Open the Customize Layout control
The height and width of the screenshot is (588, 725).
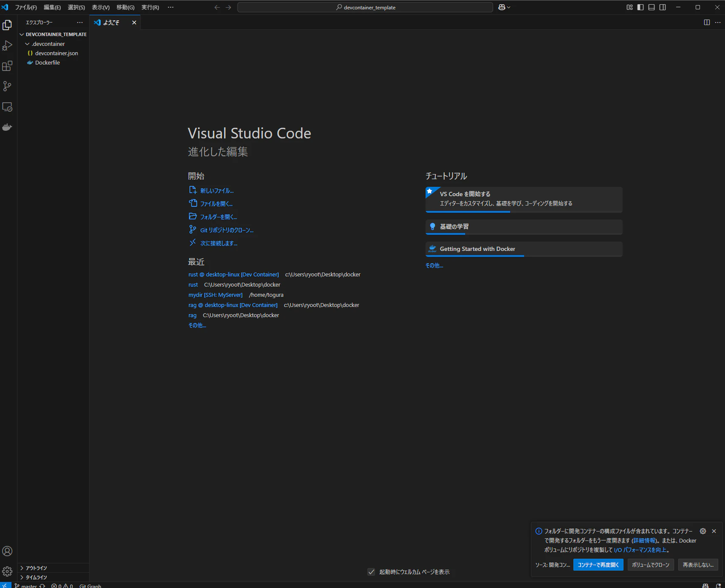(x=629, y=7)
